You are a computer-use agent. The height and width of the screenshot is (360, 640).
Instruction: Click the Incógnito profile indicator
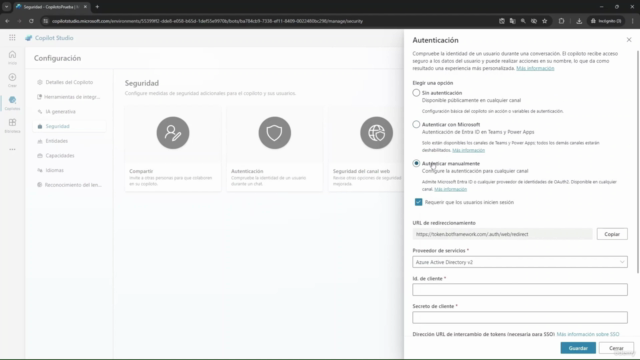(606, 21)
